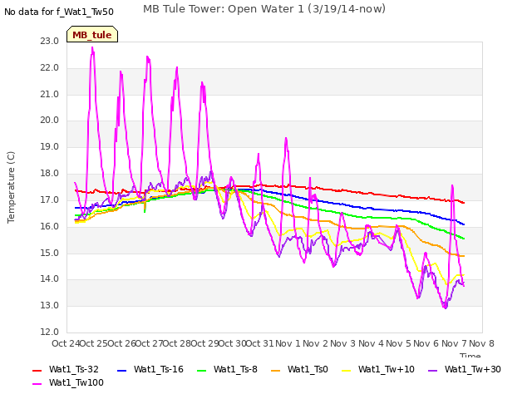
Task: Click the Wat1_Ts-16 legend label
Action: 159,369
